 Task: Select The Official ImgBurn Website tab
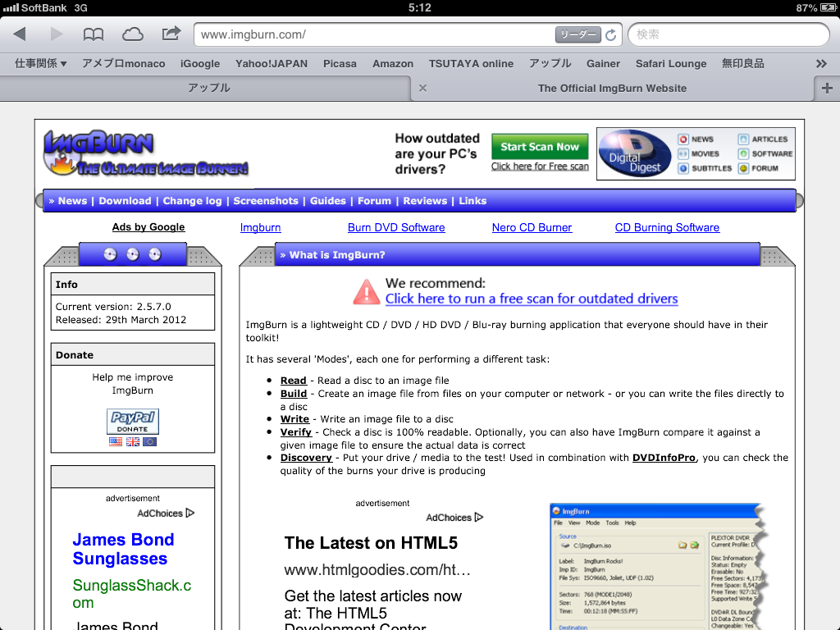point(612,89)
